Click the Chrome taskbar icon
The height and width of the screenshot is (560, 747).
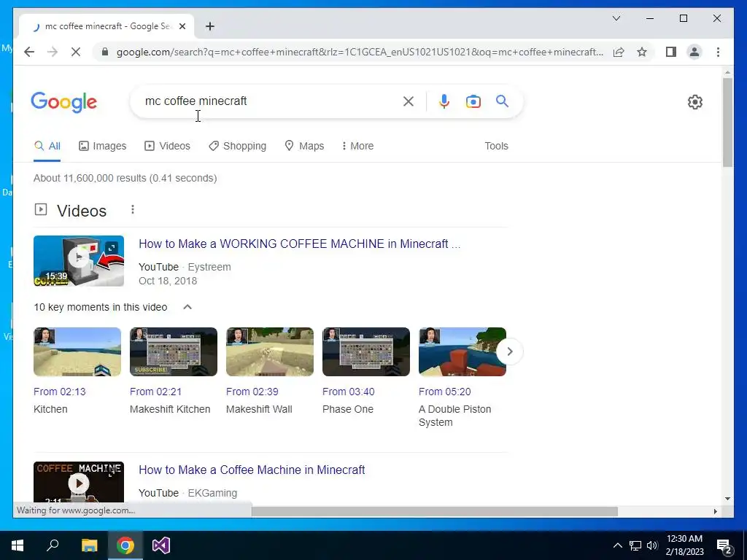tap(125, 545)
